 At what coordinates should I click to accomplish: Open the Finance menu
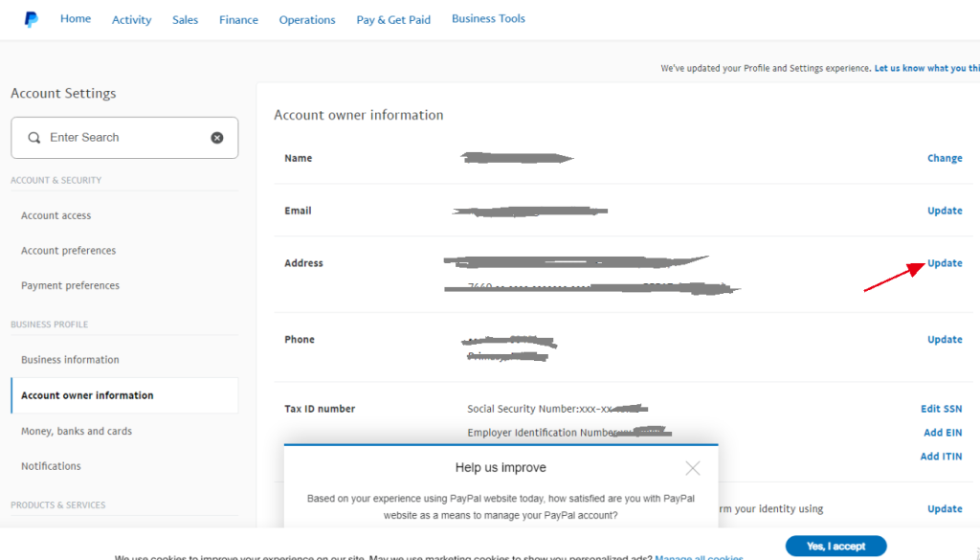point(238,20)
